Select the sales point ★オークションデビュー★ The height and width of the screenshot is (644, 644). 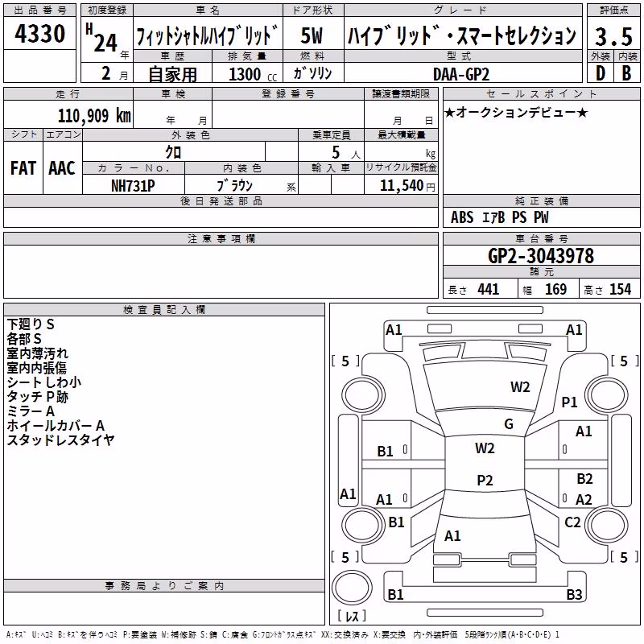click(516, 112)
